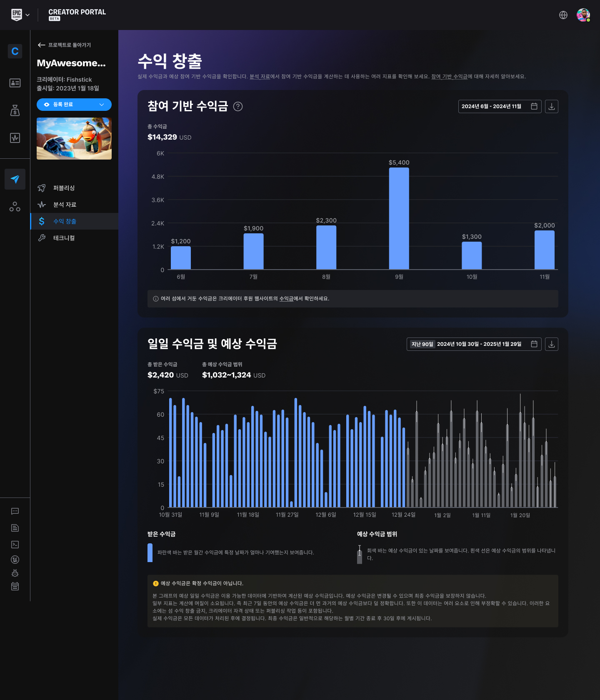This screenshot has height=700, width=600.
Task: Click the 12월 24일 axis label
Action: (403, 515)
